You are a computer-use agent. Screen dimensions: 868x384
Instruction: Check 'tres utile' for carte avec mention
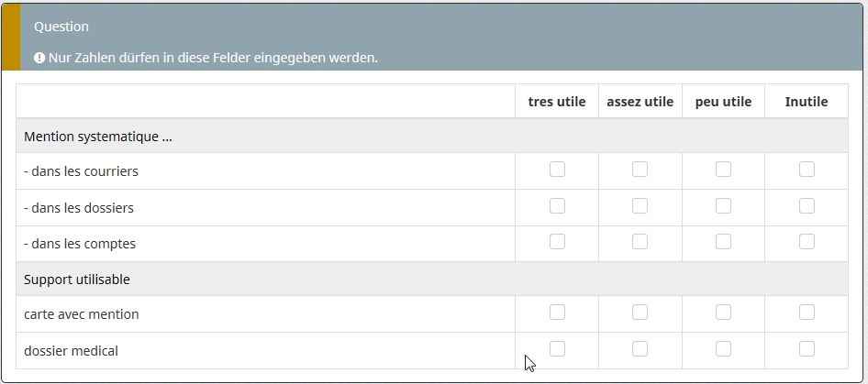[557, 313]
